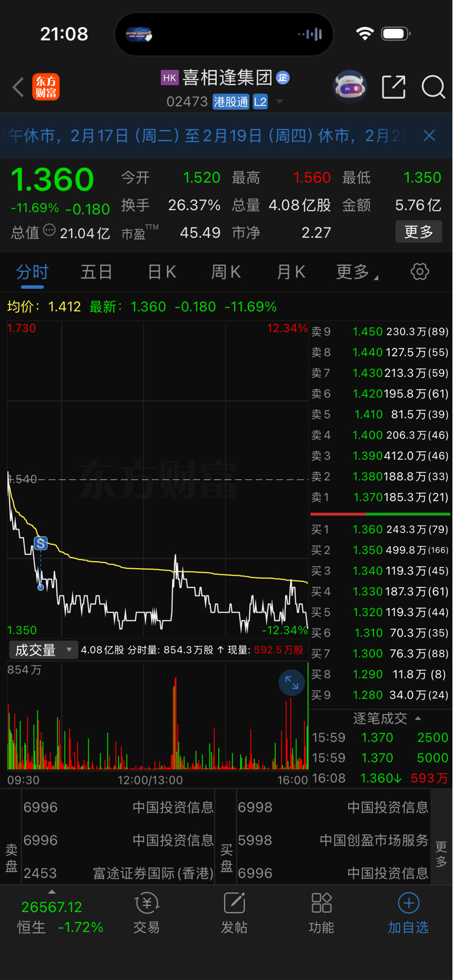The width and height of the screenshot is (453, 980).
Task: Tap the intraday price line chart
Action: click(x=157, y=479)
